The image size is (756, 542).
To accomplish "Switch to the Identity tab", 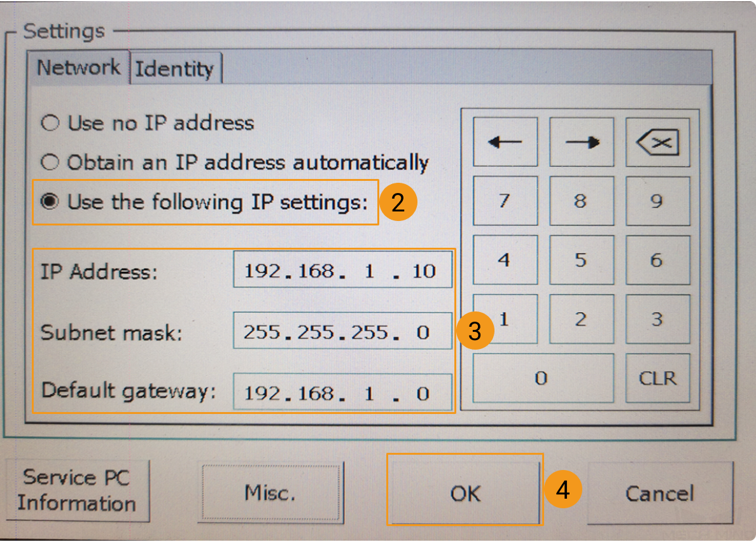I will pos(176,69).
